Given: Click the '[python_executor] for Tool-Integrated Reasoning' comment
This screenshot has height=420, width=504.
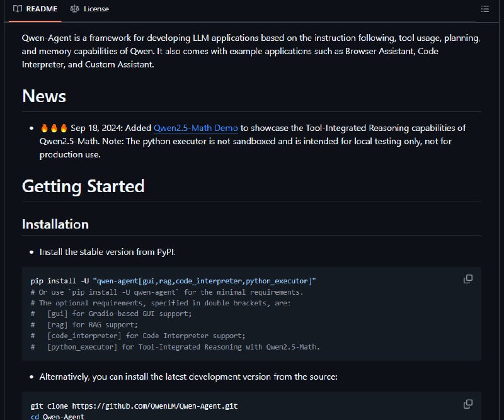Looking at the screenshot, I should 175,347.
